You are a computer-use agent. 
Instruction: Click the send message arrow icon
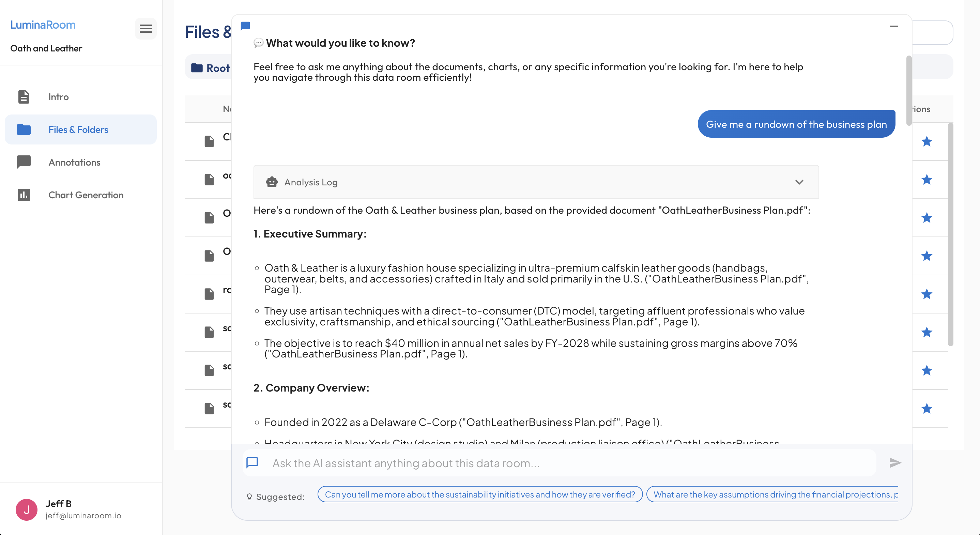tap(895, 463)
